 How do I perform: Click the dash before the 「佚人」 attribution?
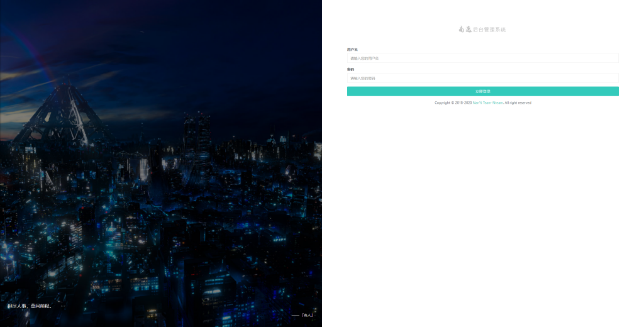tap(295, 315)
